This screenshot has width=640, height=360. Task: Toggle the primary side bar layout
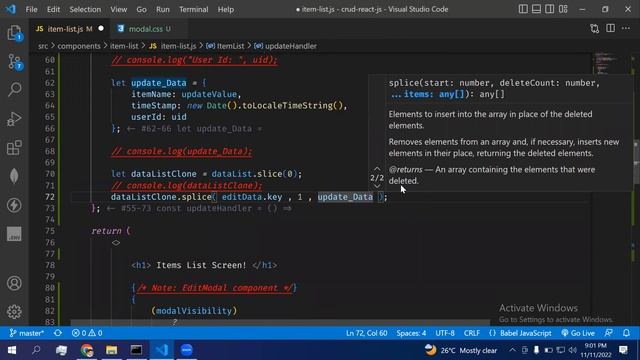click(x=523, y=9)
